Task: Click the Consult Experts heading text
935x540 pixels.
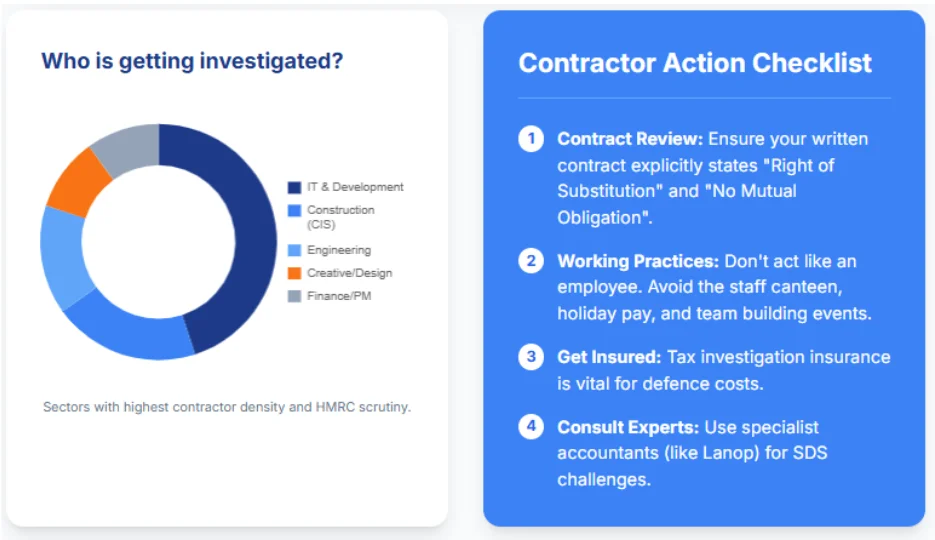Action: [x=628, y=427]
